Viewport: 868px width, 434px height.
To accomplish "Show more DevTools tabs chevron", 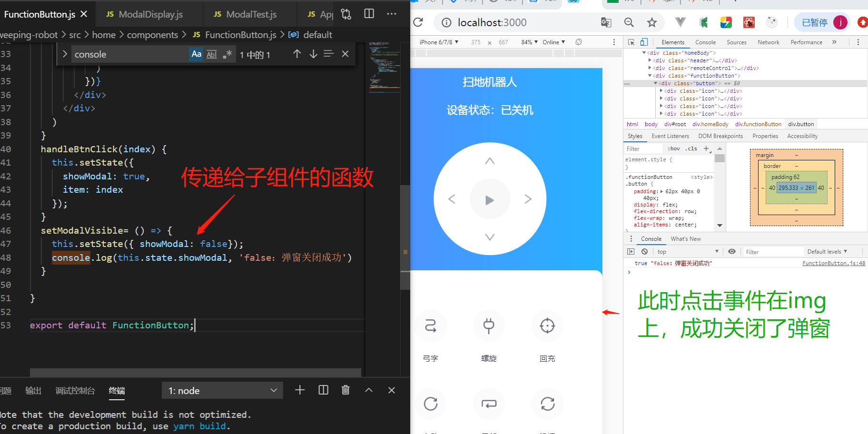I will click(x=834, y=42).
